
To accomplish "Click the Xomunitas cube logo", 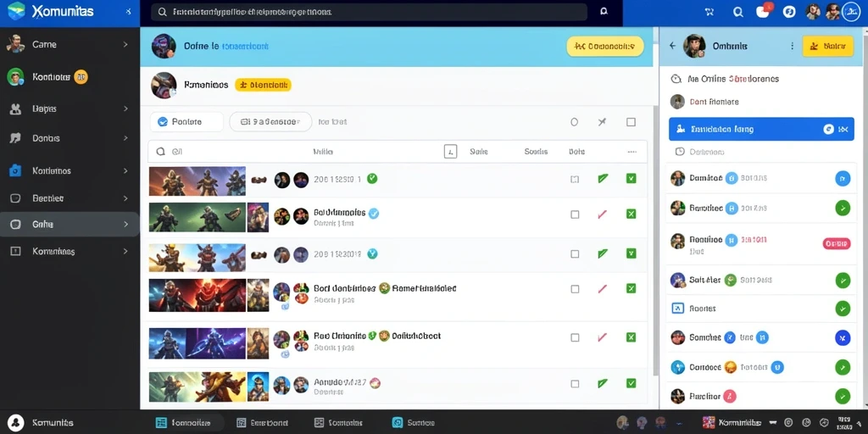I will click(16, 11).
